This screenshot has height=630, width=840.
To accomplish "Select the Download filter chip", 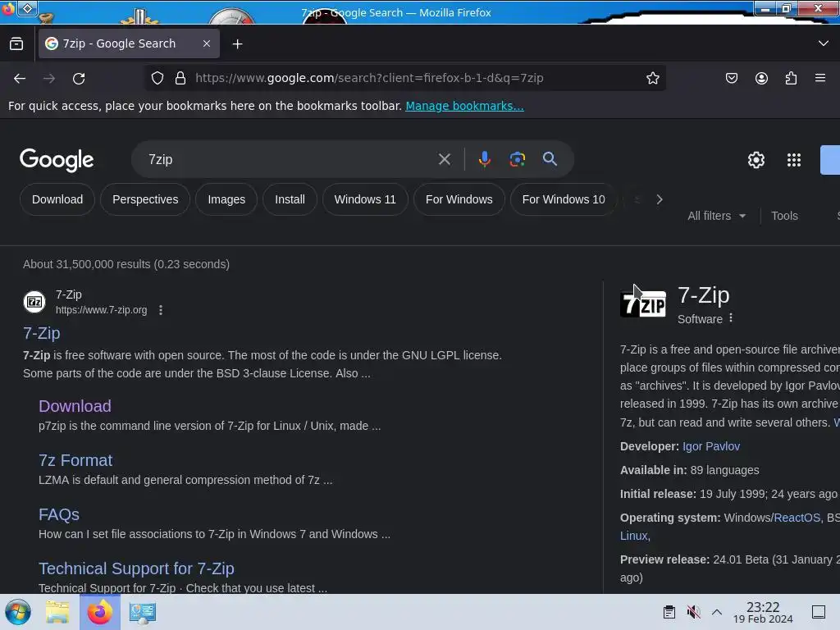I will pyautogui.click(x=57, y=199).
